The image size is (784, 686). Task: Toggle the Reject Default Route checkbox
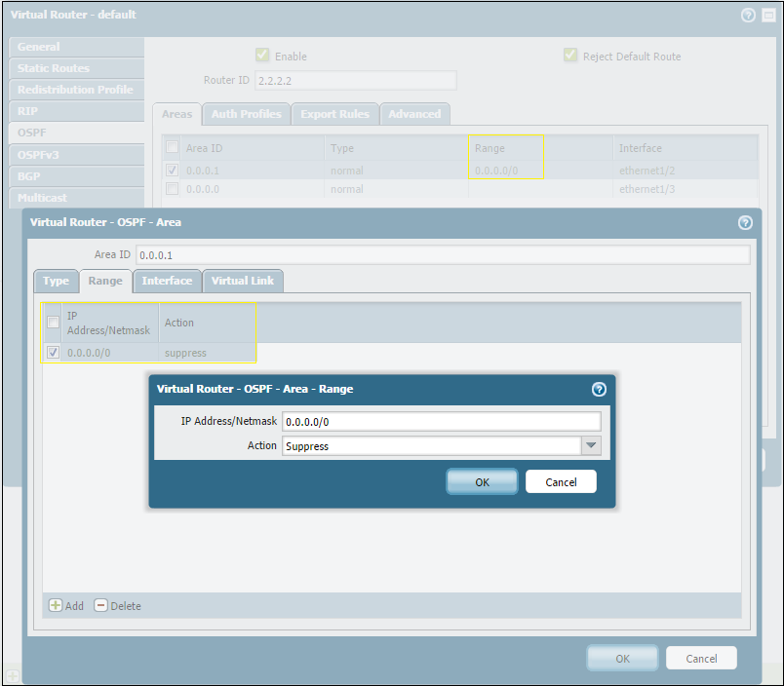[x=570, y=56]
